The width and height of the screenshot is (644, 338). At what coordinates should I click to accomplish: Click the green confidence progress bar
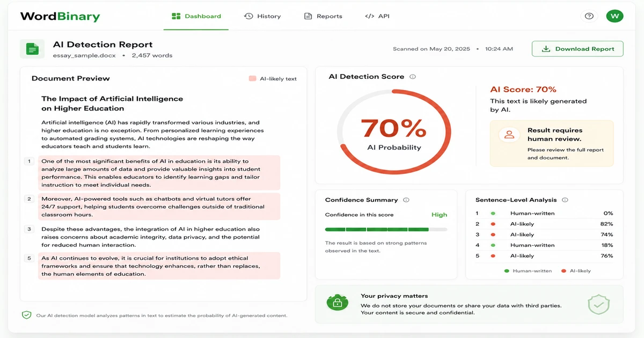[x=386, y=229]
